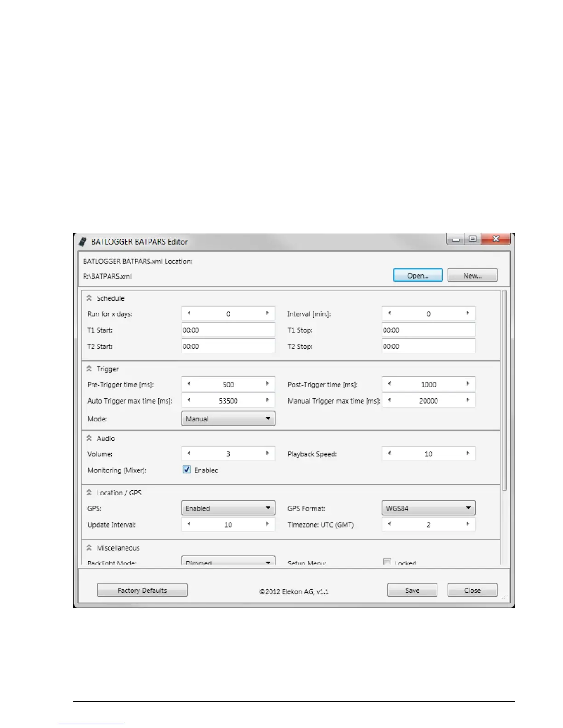
Task: Decrease the Volume value
Action: [x=189, y=453]
